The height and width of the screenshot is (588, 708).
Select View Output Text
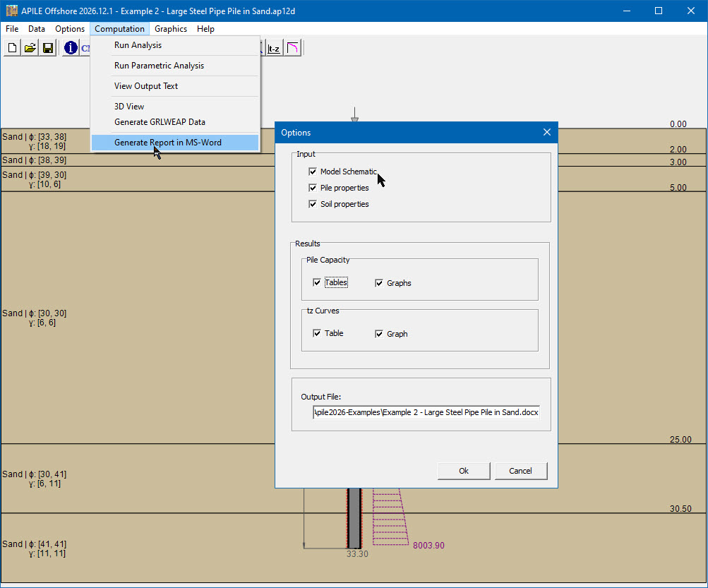pyautogui.click(x=175, y=86)
